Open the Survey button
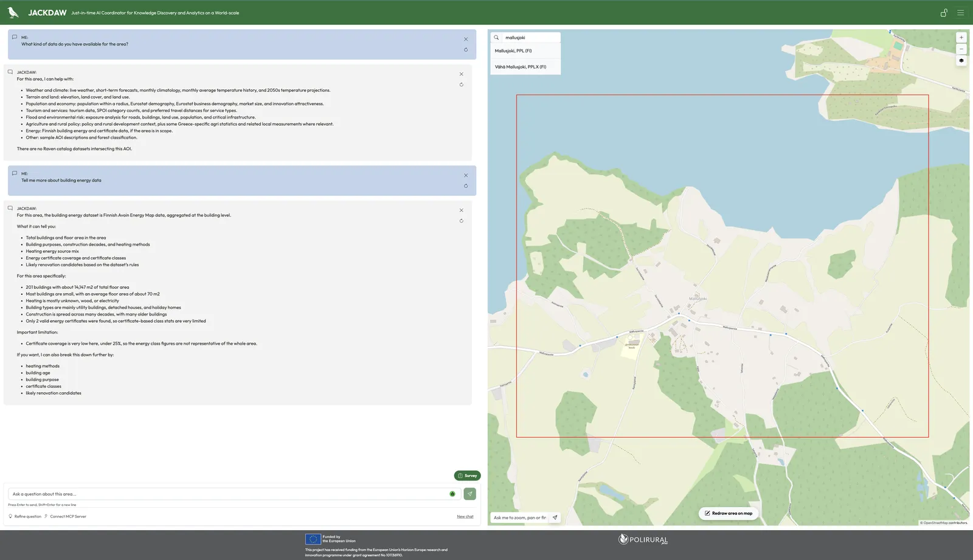The image size is (973, 560). (467, 475)
